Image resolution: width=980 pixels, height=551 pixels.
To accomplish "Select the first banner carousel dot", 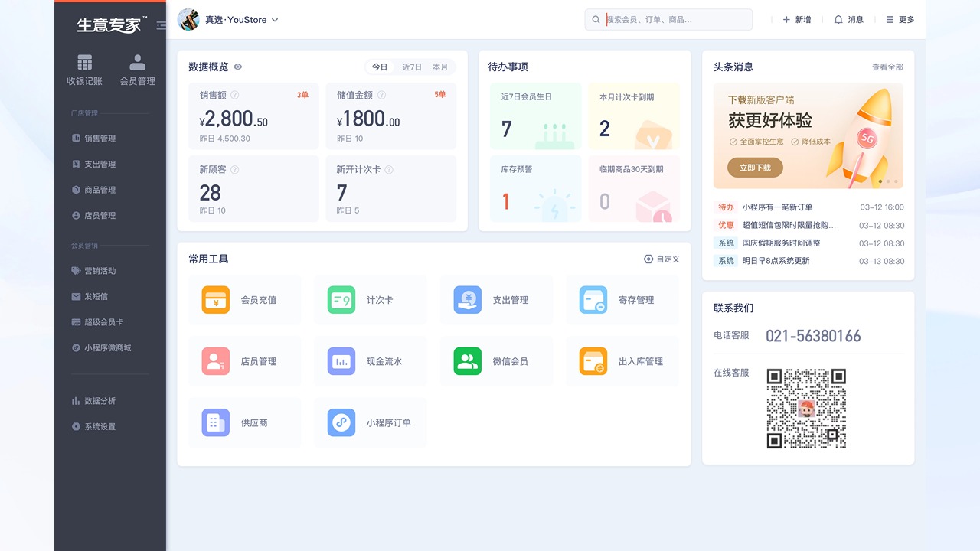I will pyautogui.click(x=880, y=181).
